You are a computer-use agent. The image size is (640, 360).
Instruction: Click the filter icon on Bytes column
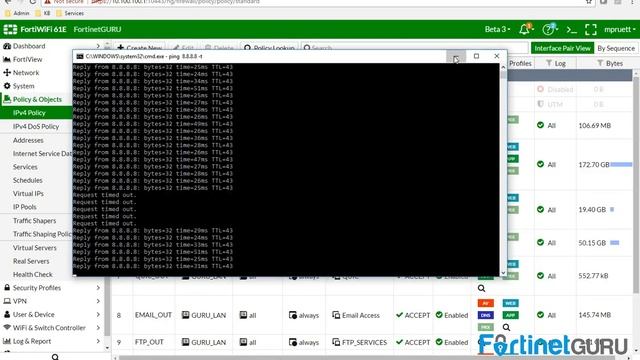click(x=600, y=63)
